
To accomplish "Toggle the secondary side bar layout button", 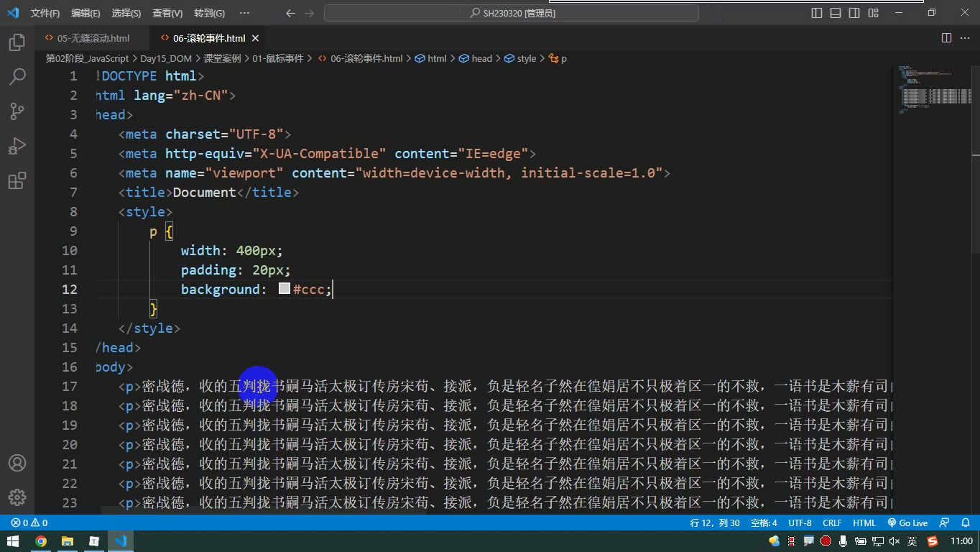I will [x=854, y=13].
